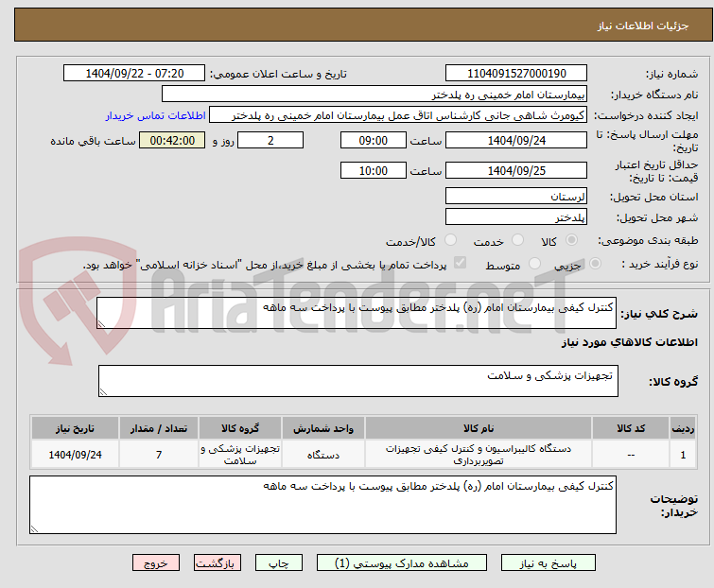Toggle the اسناد خزانه اسلامی payment checkbox
Screen dimensions: 714x588
tap(461, 263)
